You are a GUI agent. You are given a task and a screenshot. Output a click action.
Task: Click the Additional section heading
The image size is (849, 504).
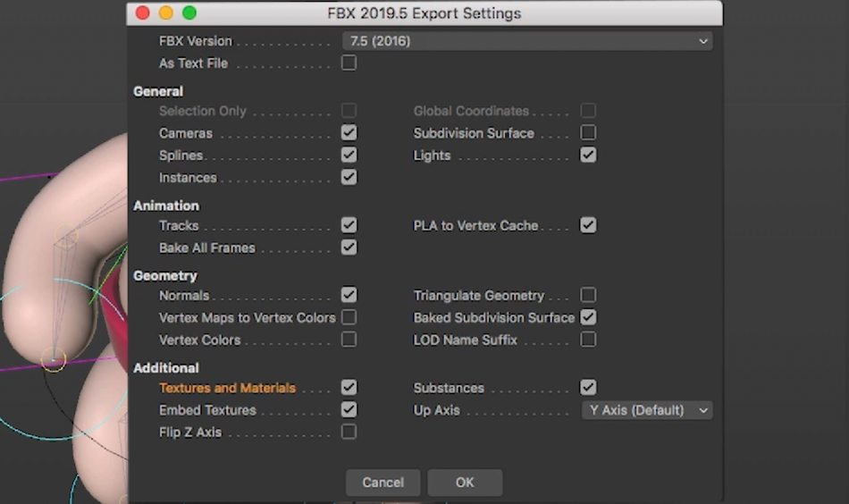pos(166,368)
